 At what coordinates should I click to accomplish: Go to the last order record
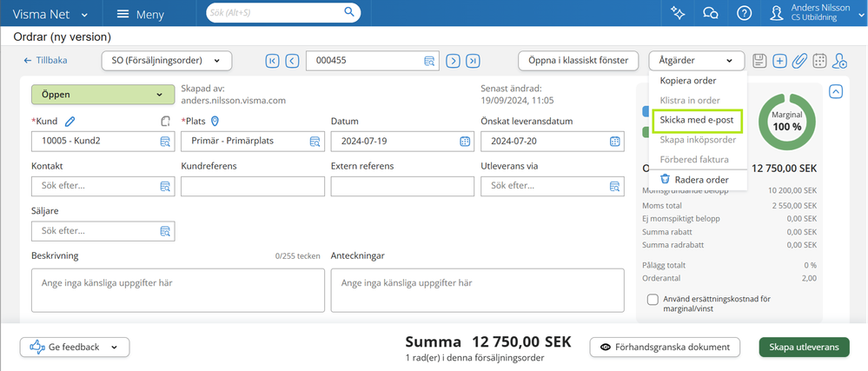(473, 60)
